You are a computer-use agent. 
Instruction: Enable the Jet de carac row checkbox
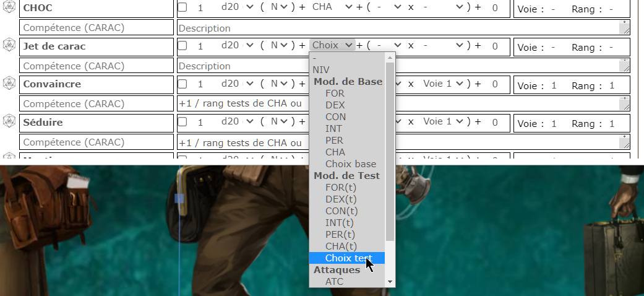[182, 46]
